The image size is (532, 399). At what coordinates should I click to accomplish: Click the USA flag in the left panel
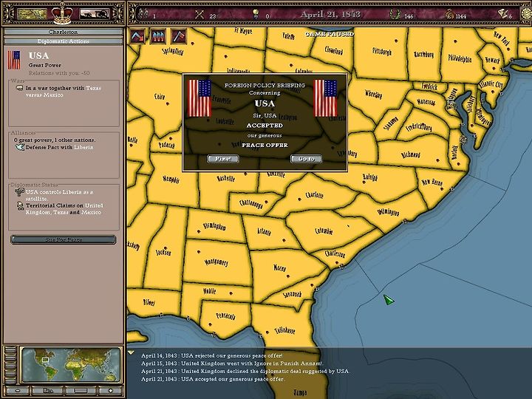pos(14,60)
